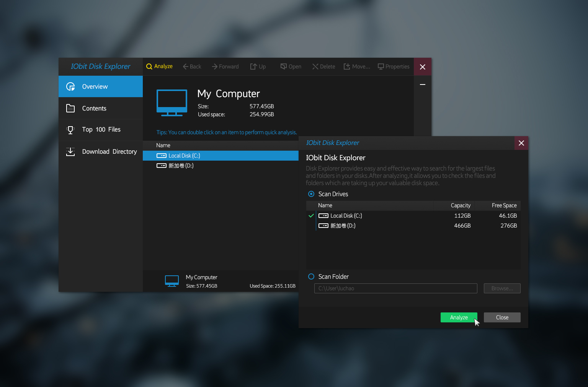Click the Open toolbar button
This screenshot has height=387, width=588.
point(291,67)
